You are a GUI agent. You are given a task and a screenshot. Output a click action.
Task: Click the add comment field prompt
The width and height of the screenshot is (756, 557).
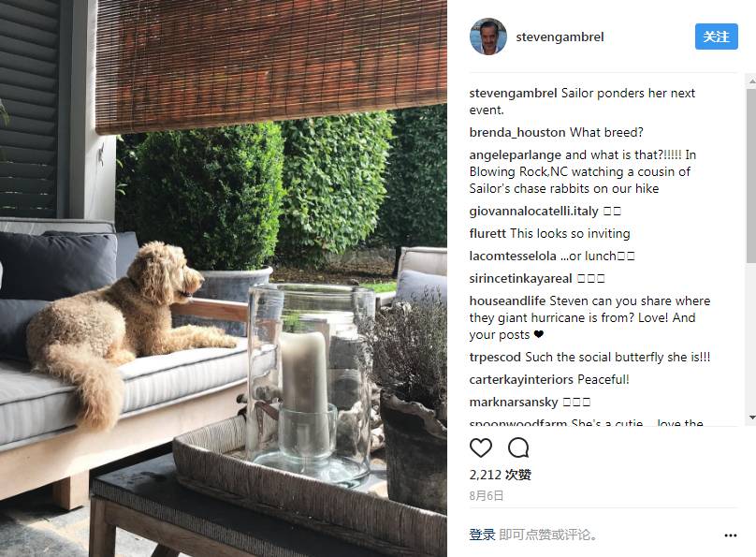[x=548, y=535]
